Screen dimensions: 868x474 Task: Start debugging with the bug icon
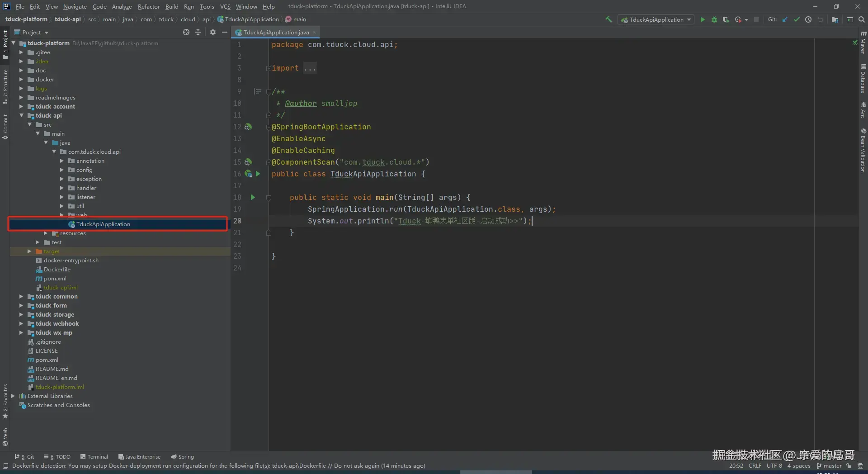click(x=714, y=19)
